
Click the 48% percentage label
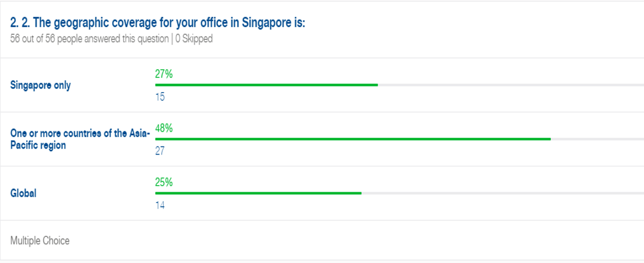tap(164, 128)
